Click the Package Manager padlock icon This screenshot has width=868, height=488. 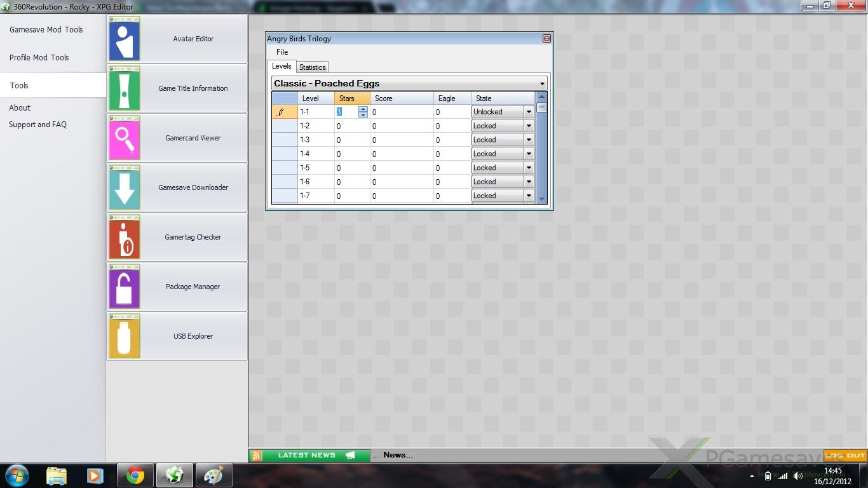tap(125, 287)
